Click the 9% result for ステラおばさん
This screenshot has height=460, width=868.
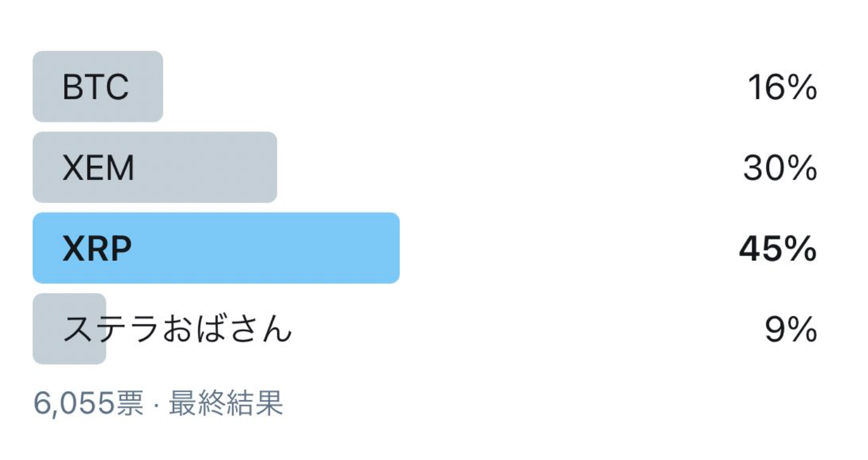[x=791, y=329]
